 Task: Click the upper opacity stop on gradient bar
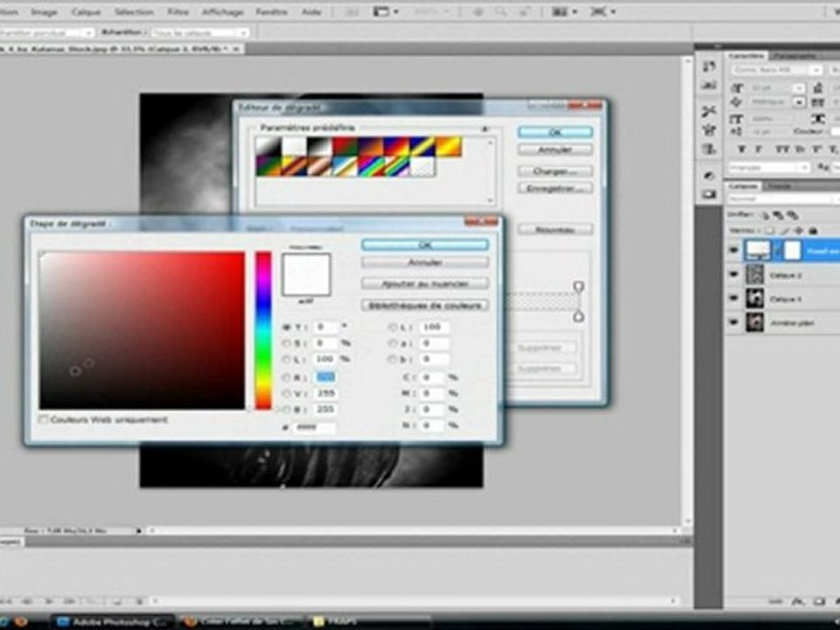(578, 287)
